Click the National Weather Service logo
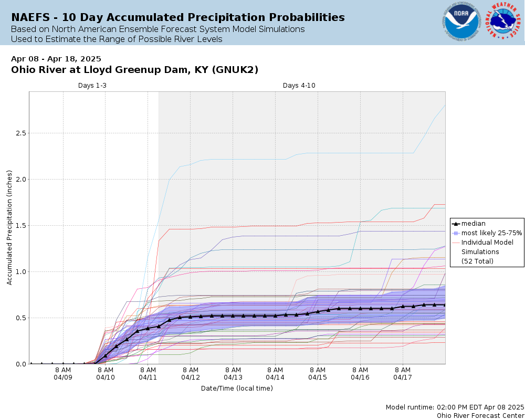This screenshot has width=525, height=420. click(505, 22)
